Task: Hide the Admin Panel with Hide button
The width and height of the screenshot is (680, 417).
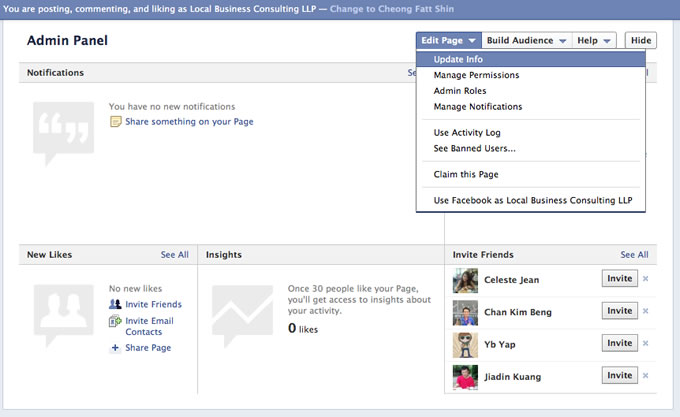Action: point(641,40)
